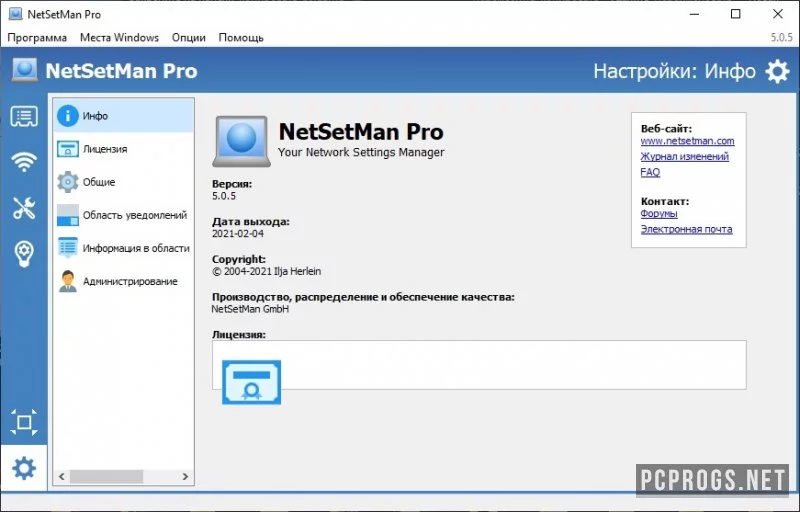Open the Программа menu
Image resolution: width=800 pixels, height=512 pixels.
click(37, 38)
